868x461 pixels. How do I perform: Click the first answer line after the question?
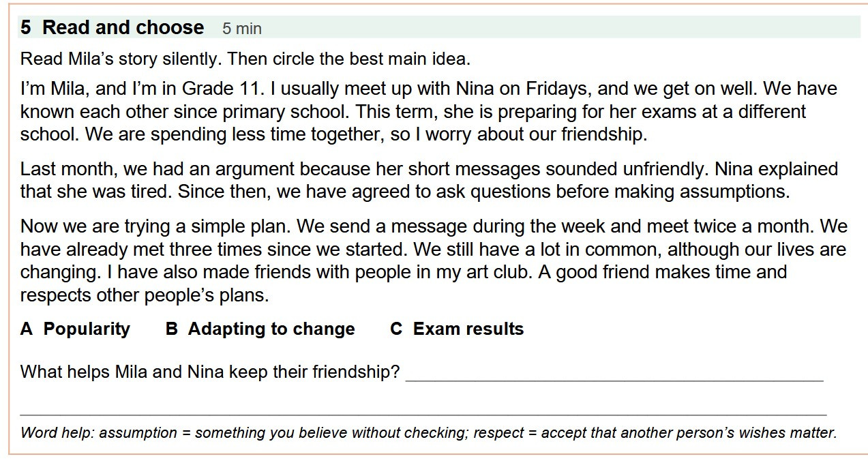614,376
